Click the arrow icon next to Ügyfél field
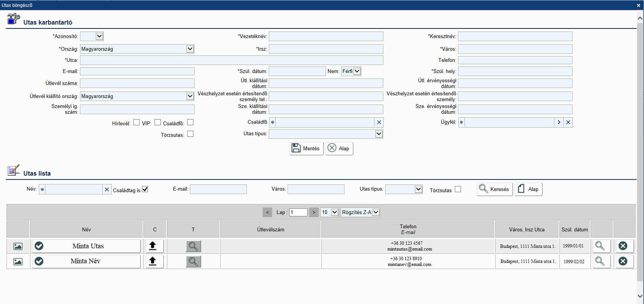The height and width of the screenshot is (304, 644). tap(559, 122)
